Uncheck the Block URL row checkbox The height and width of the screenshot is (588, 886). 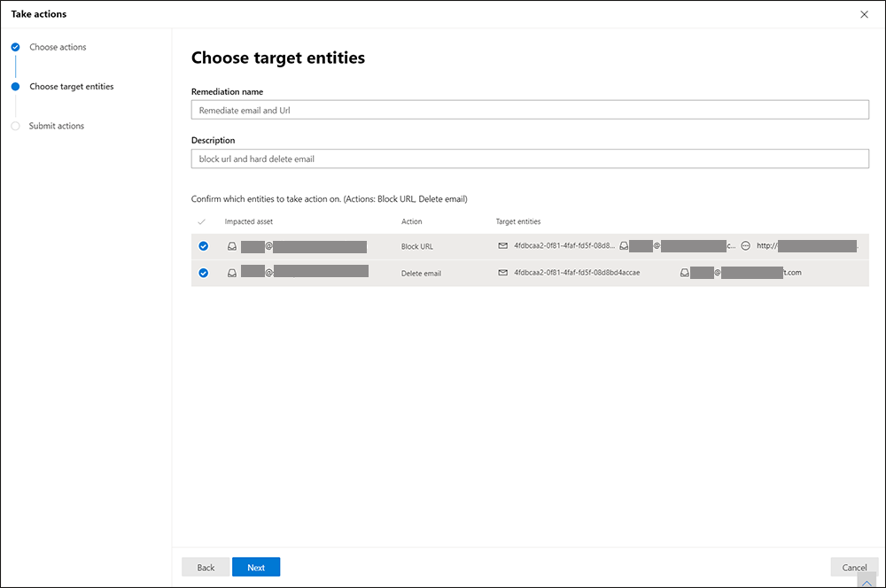(204, 246)
